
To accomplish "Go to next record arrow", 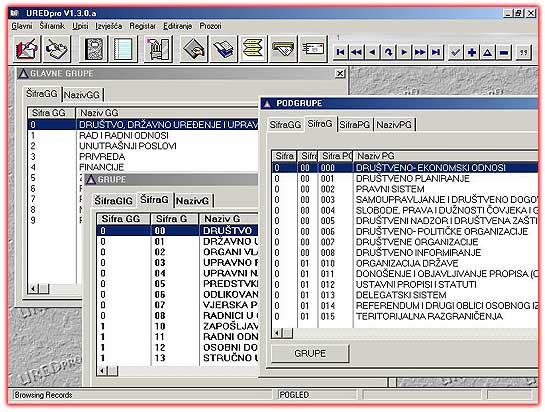I will [404, 52].
